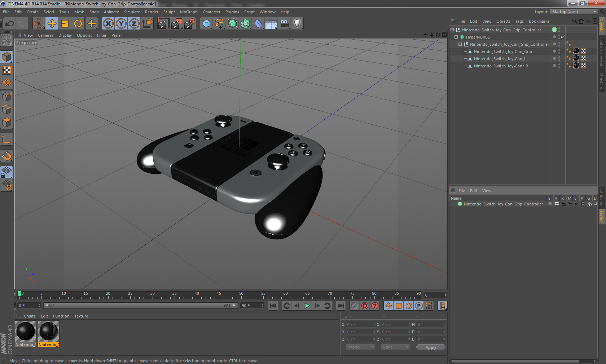
Task: Toggle HyperNURBS green enable checkmark
Action: [563, 37]
